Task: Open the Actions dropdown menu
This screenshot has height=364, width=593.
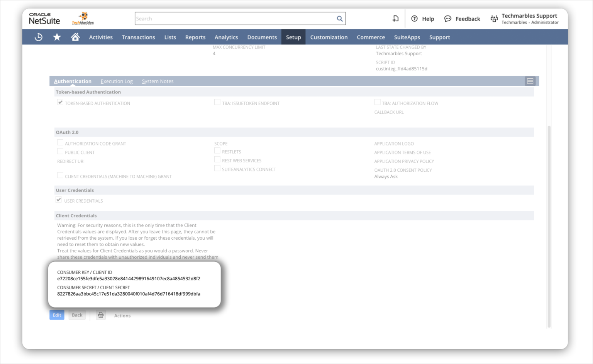Action: [x=122, y=315]
